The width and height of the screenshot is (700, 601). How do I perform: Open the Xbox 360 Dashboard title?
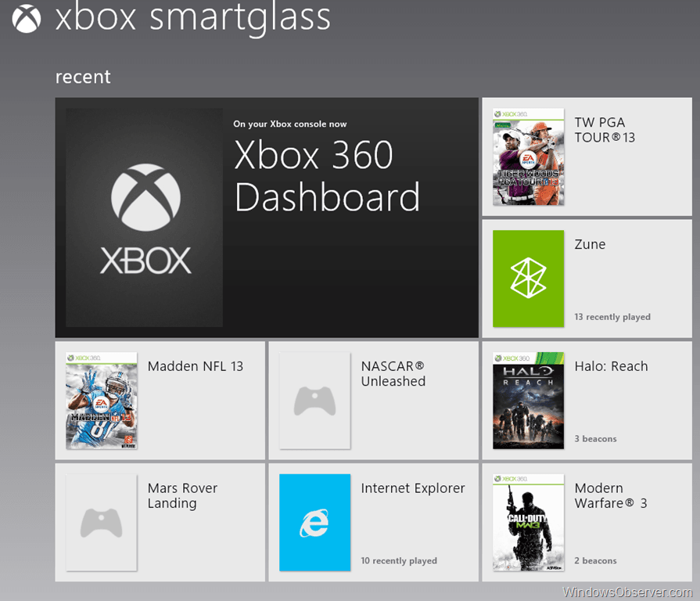click(327, 176)
